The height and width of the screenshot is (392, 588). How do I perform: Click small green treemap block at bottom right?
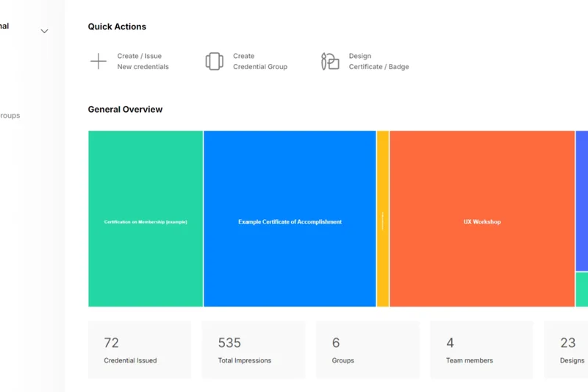pyautogui.click(x=581, y=289)
